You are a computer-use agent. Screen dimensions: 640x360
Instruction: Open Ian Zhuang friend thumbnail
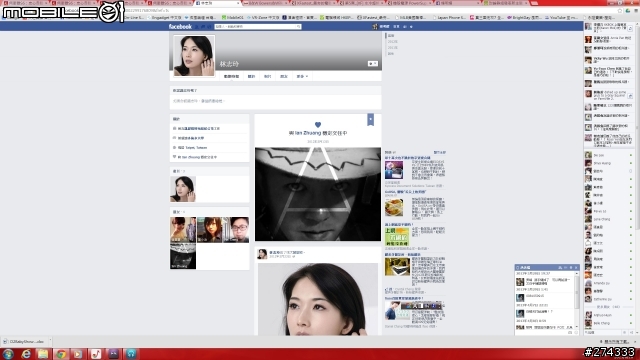[x=183, y=256]
